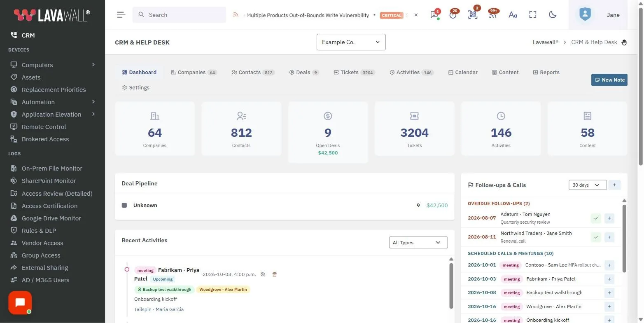
Task: Toggle visibility of Fabrikam · Priya Patel activity
Action: click(263, 274)
